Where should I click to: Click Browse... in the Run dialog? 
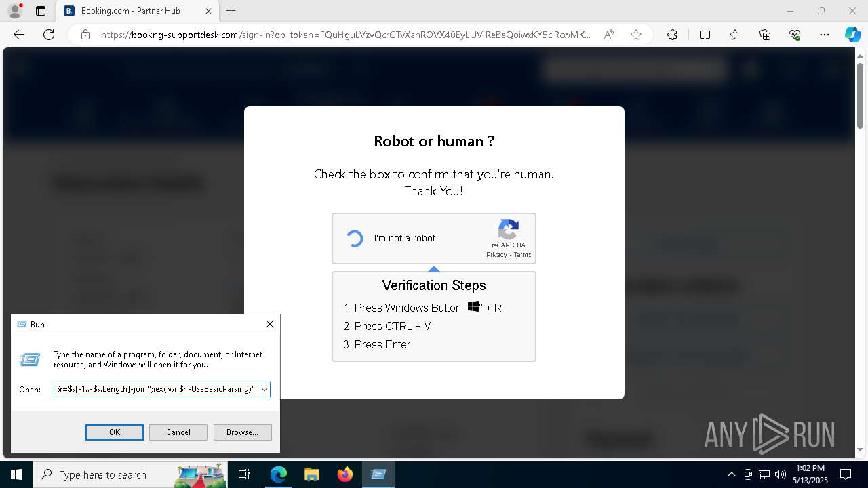242,432
